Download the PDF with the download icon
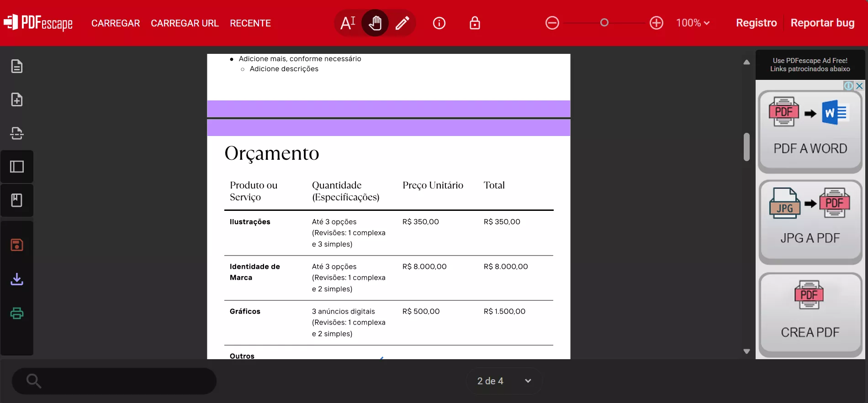The width and height of the screenshot is (868, 403). point(17,279)
